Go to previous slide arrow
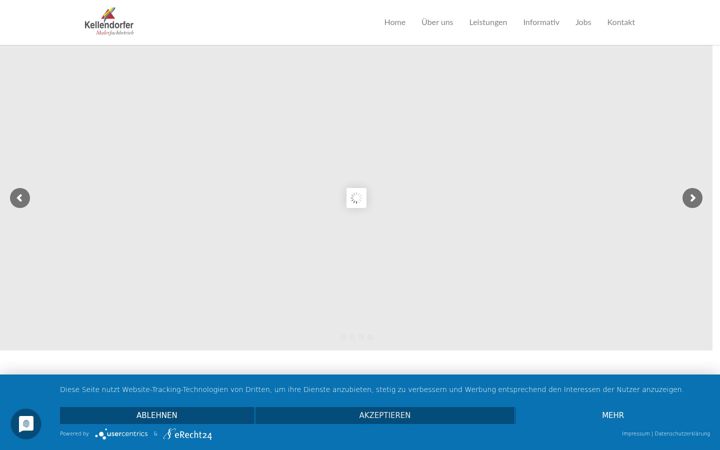The image size is (720, 450). click(x=20, y=198)
